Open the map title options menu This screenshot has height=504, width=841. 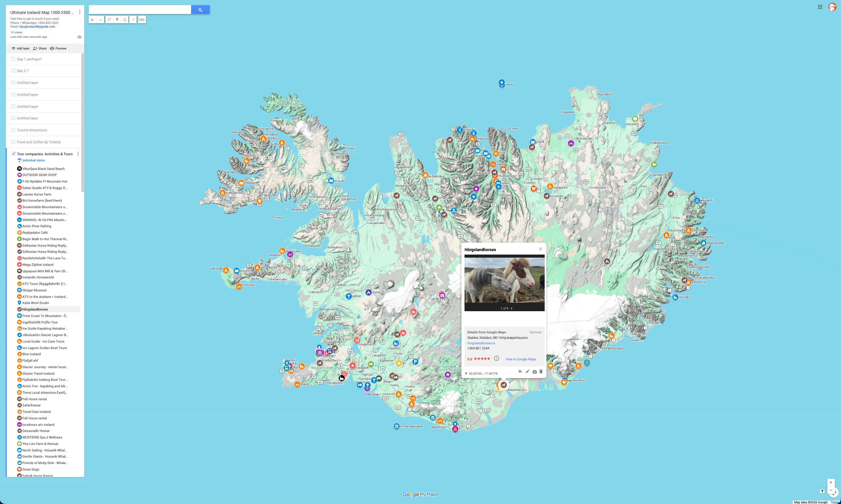pos(80,12)
